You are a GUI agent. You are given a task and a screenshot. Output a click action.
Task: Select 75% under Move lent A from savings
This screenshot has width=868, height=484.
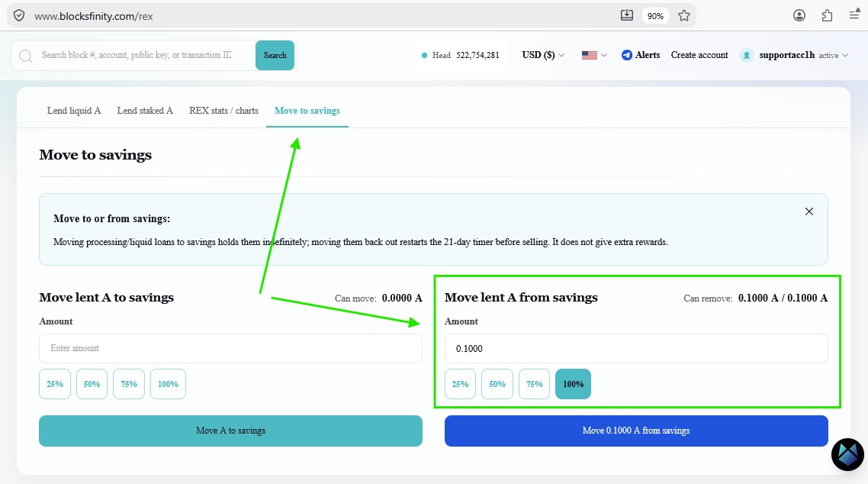point(534,384)
